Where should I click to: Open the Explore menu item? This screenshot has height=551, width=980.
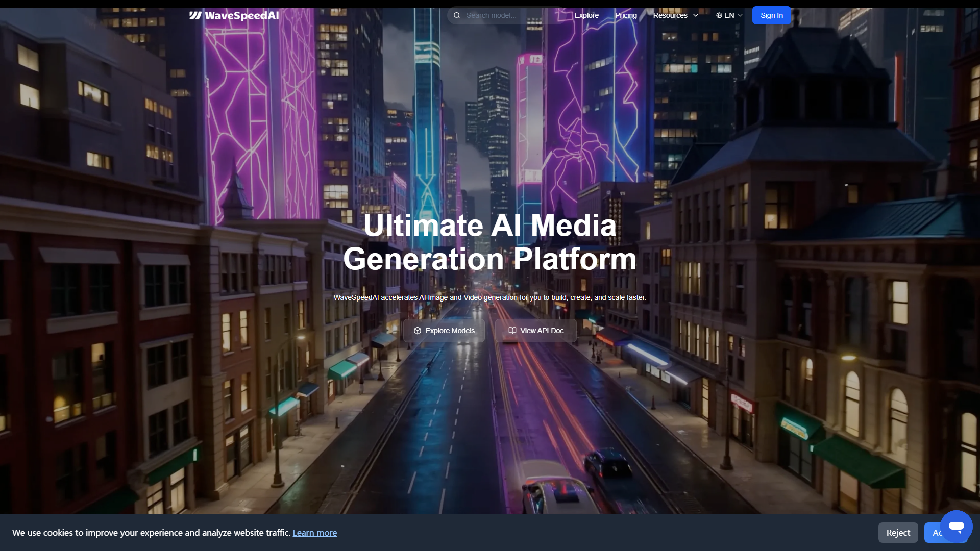(x=586, y=15)
